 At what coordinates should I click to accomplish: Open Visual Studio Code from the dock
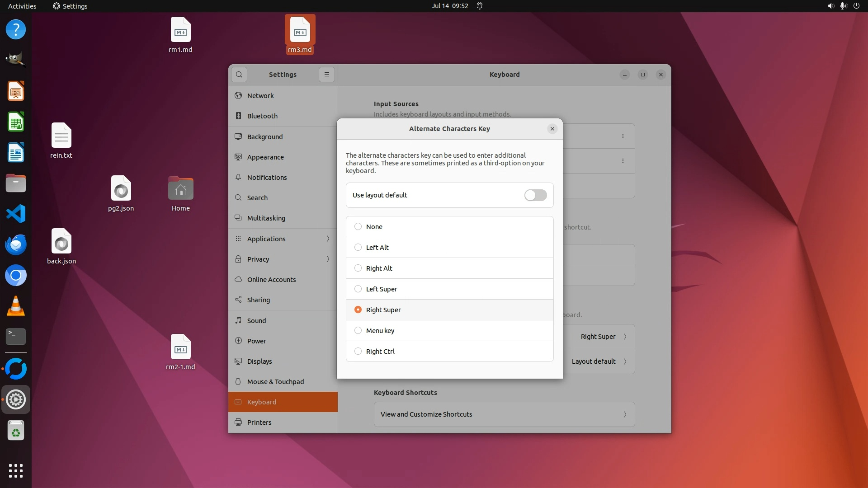(16, 214)
